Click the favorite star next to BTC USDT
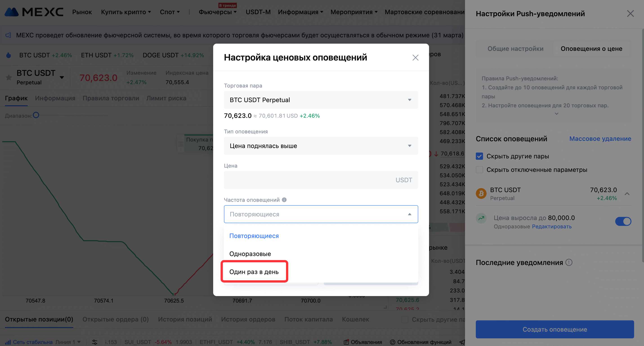The image size is (644, 346). click(x=9, y=78)
